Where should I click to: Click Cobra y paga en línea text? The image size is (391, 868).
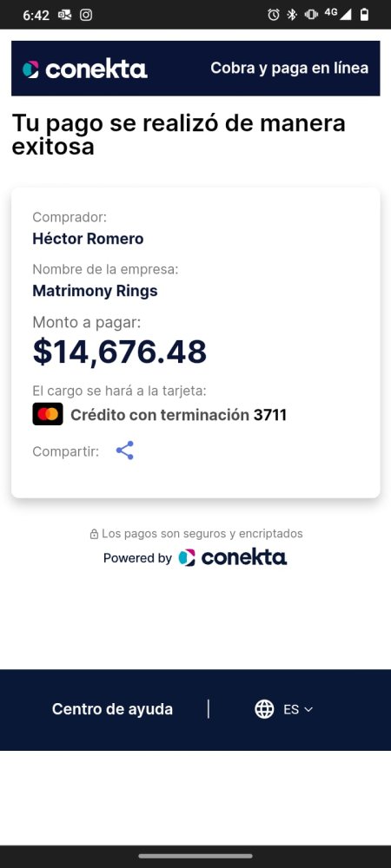289,68
